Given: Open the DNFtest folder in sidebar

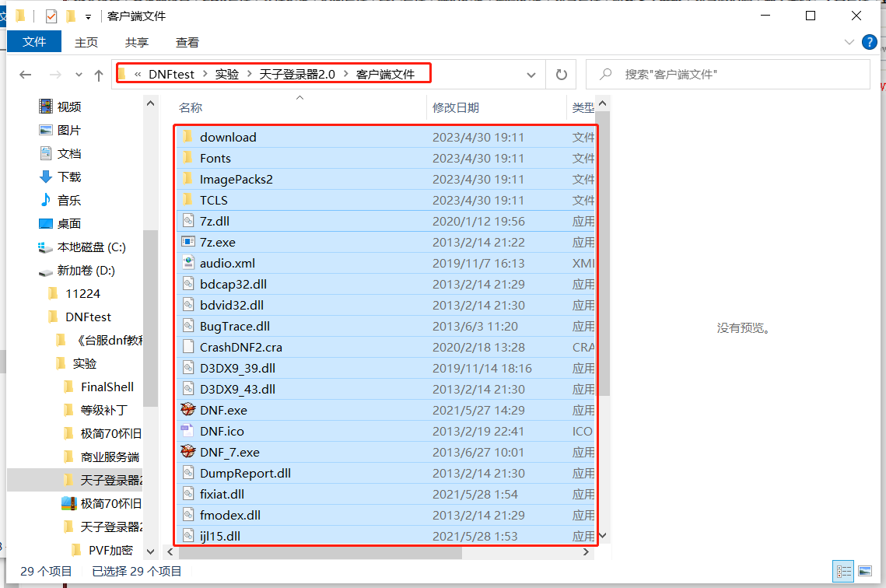Looking at the screenshot, I should point(88,317).
